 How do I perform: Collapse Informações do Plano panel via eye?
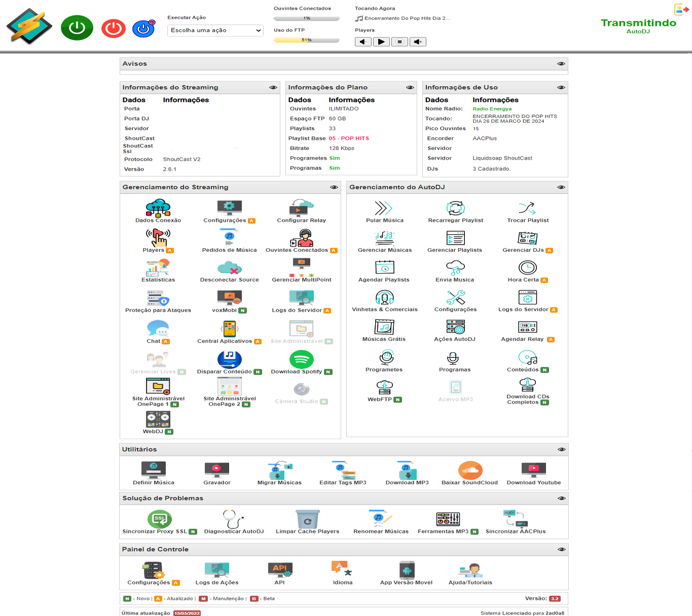(410, 88)
